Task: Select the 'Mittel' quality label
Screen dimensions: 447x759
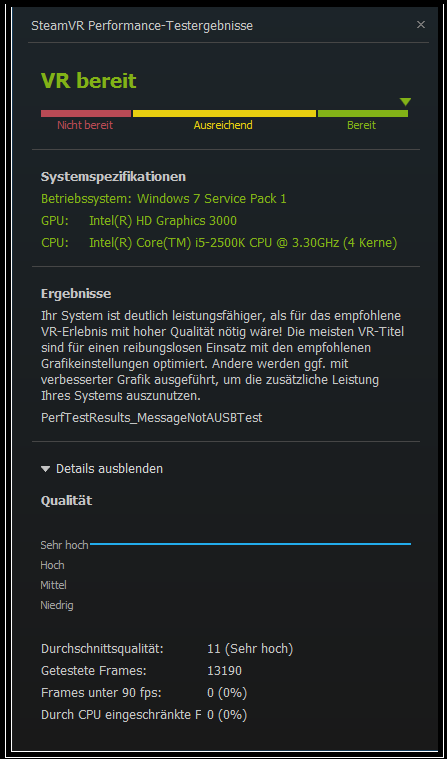Action: [x=53, y=585]
